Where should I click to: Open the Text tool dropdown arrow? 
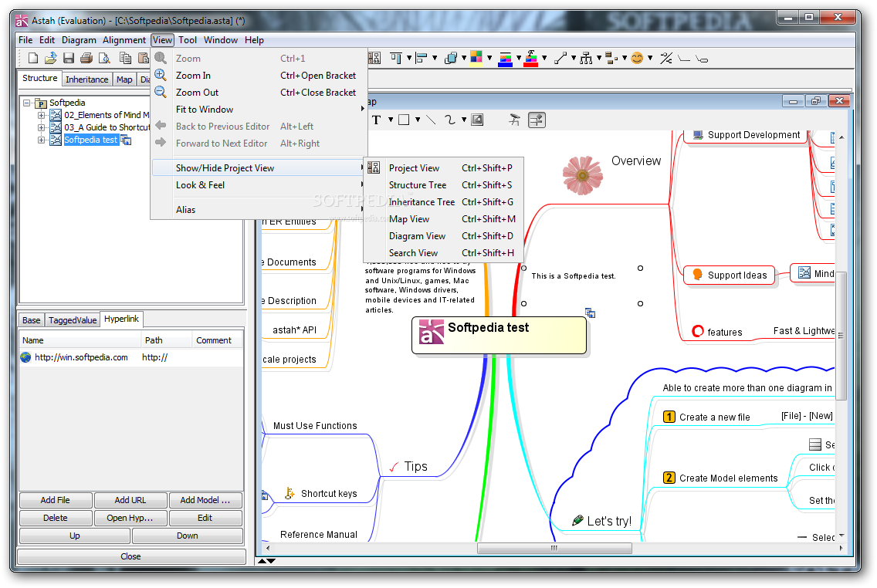(391, 120)
